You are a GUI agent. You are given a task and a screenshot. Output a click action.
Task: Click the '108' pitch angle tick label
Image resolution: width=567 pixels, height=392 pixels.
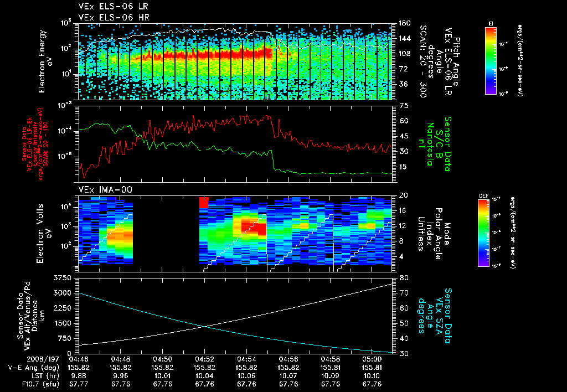[x=404, y=54]
